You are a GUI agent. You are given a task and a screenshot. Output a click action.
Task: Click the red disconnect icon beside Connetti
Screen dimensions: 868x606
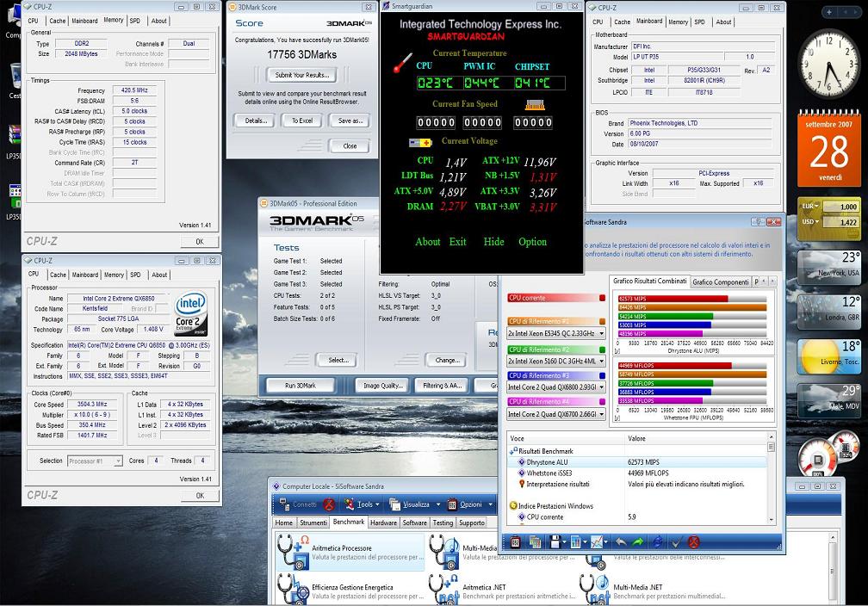[329, 504]
